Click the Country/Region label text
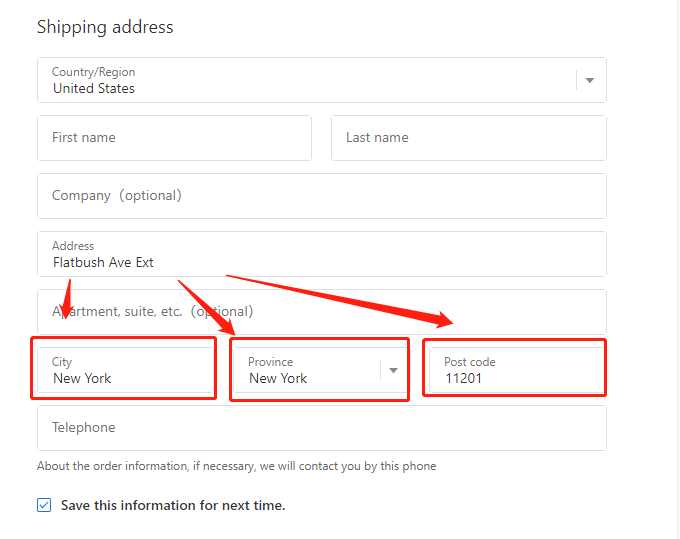This screenshot has height=539, width=680. coord(93,72)
